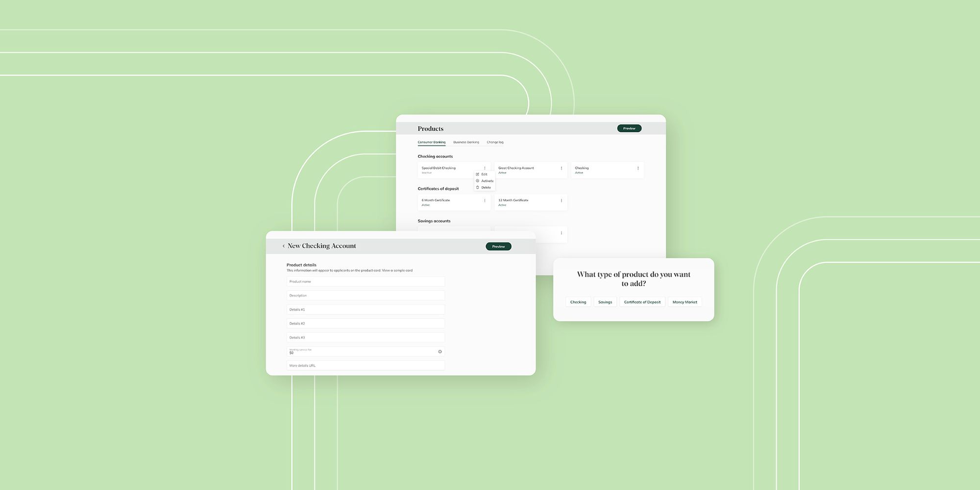This screenshot has width=980, height=490.
Task: Open the View a sample card link
Action: pos(397,270)
